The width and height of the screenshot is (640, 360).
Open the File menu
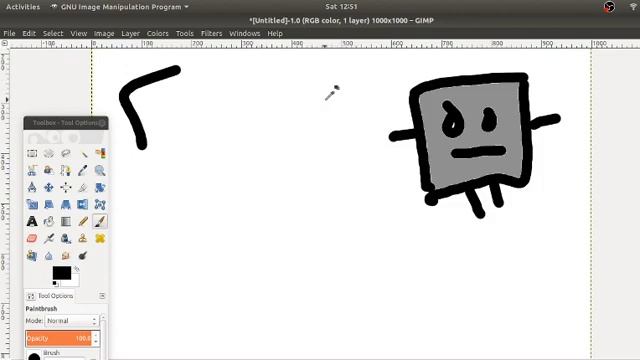[x=9, y=33]
